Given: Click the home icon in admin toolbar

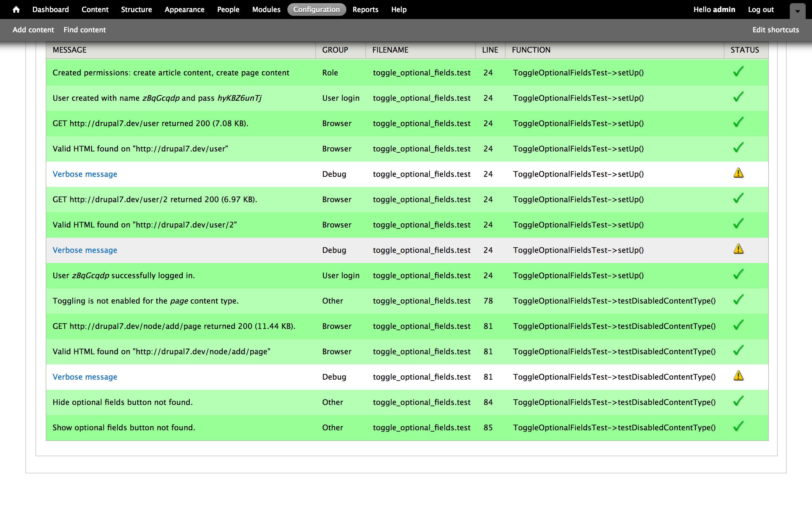Looking at the screenshot, I should (16, 10).
